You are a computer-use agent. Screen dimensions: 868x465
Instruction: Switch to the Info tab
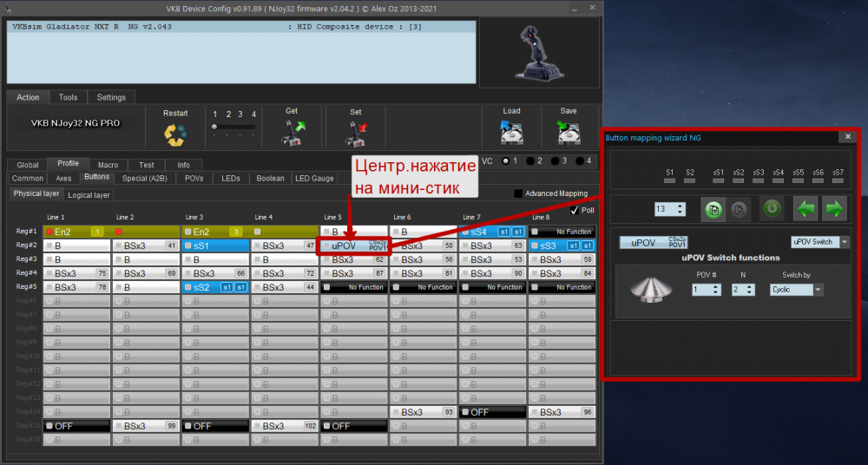point(183,165)
